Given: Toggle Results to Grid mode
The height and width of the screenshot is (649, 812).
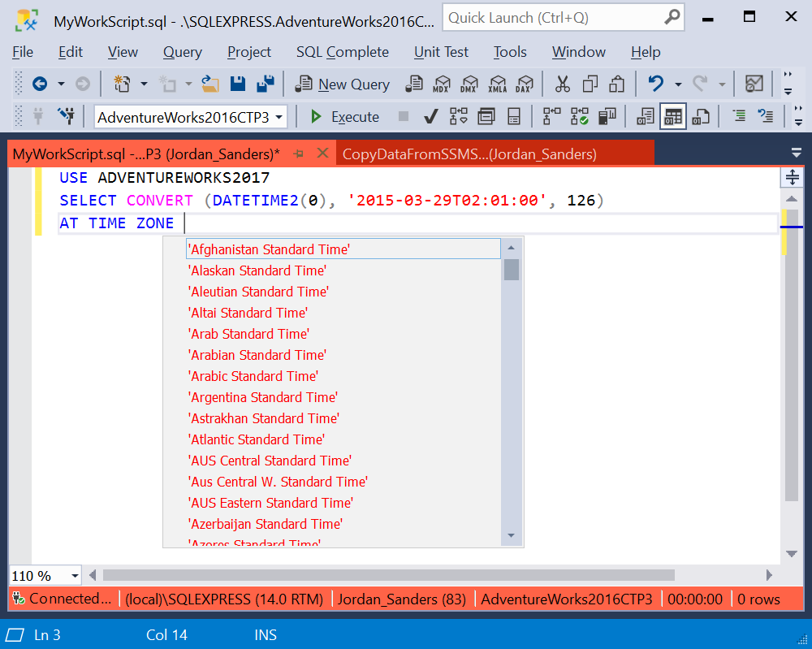Looking at the screenshot, I should pyautogui.click(x=672, y=116).
